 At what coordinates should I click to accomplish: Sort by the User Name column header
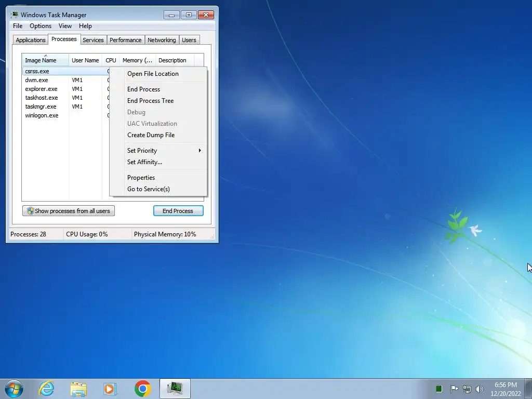(85, 60)
